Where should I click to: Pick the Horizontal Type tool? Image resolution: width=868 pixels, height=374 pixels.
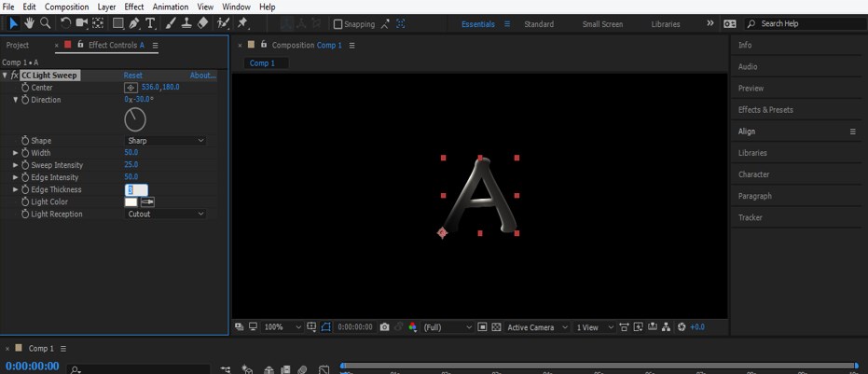(150, 23)
